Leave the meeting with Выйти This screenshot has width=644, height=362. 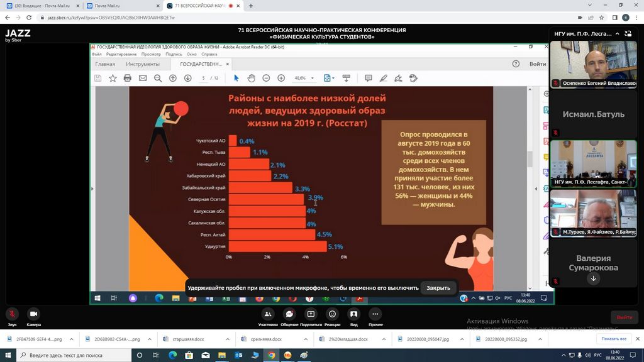624,317
